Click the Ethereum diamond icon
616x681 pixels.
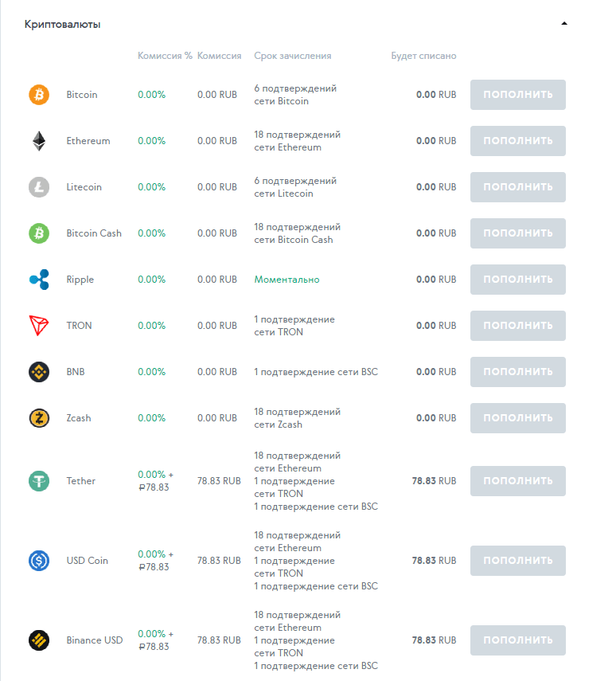39,141
